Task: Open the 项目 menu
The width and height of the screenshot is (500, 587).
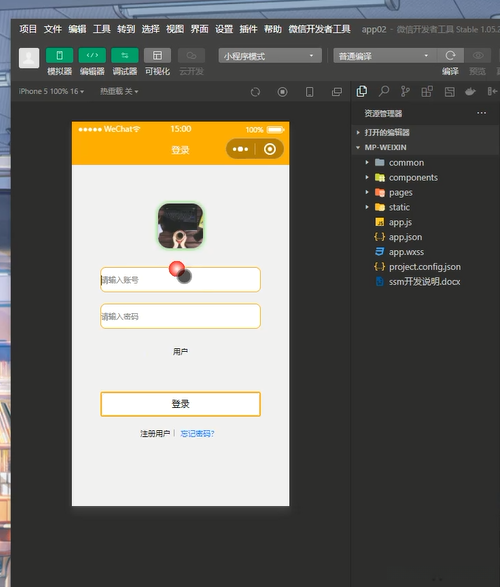Action: coord(28,29)
